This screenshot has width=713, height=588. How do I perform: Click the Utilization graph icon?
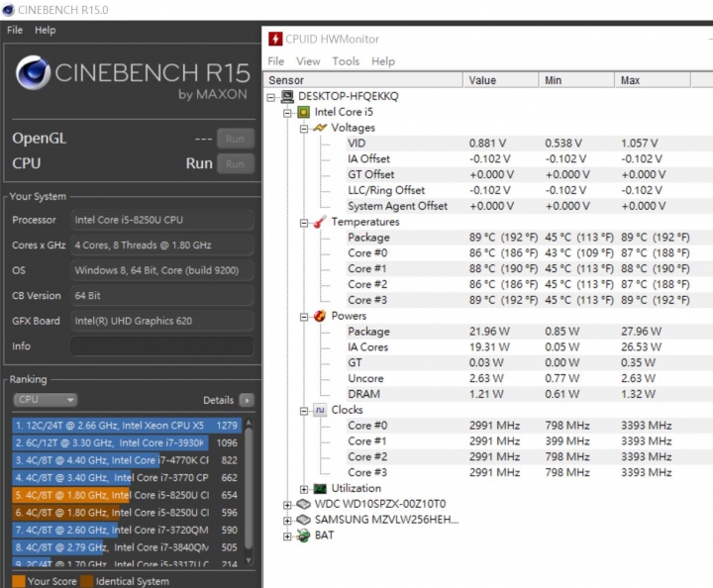click(x=320, y=488)
